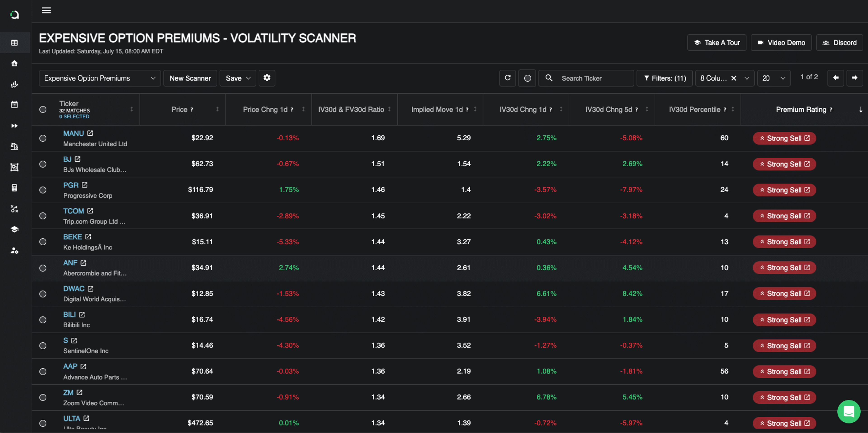Select the ANF row radio button
Viewport: 868px width, 433px height.
pos(43,268)
